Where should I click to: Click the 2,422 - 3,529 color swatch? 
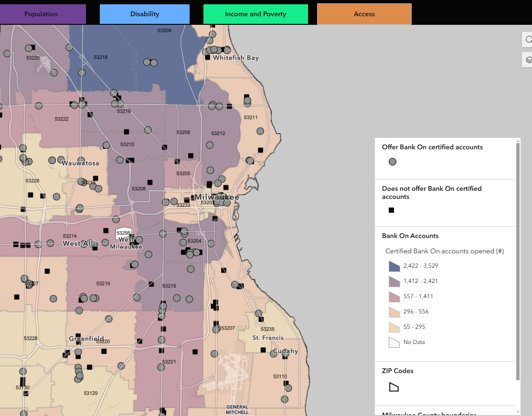tap(394, 266)
